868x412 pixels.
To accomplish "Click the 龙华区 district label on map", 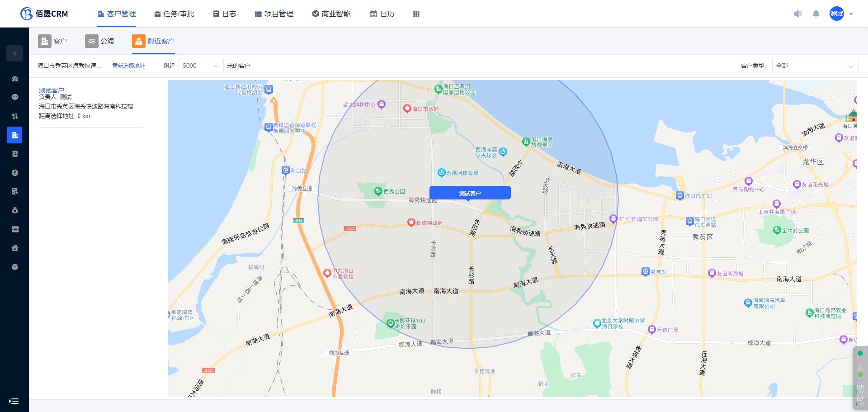I will coord(813,161).
